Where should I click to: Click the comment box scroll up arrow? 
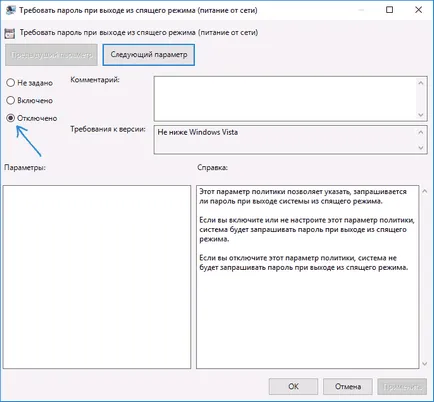pyautogui.click(x=421, y=83)
